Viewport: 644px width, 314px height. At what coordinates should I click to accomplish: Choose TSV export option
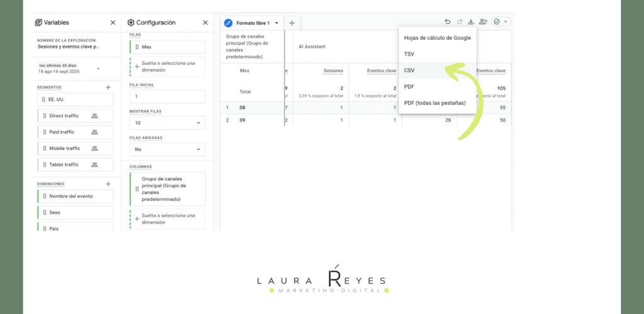click(438, 54)
